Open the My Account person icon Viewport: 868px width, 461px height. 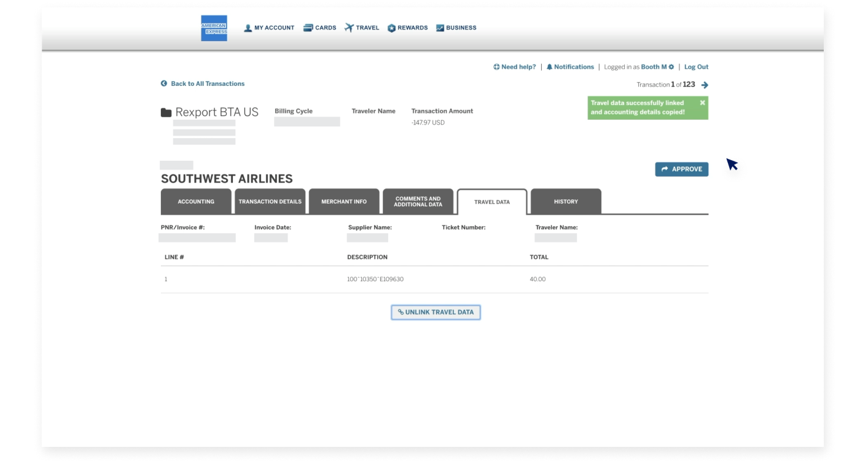(248, 27)
